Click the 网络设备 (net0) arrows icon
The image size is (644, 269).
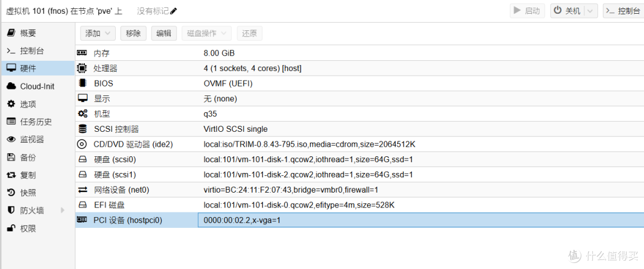(x=82, y=190)
